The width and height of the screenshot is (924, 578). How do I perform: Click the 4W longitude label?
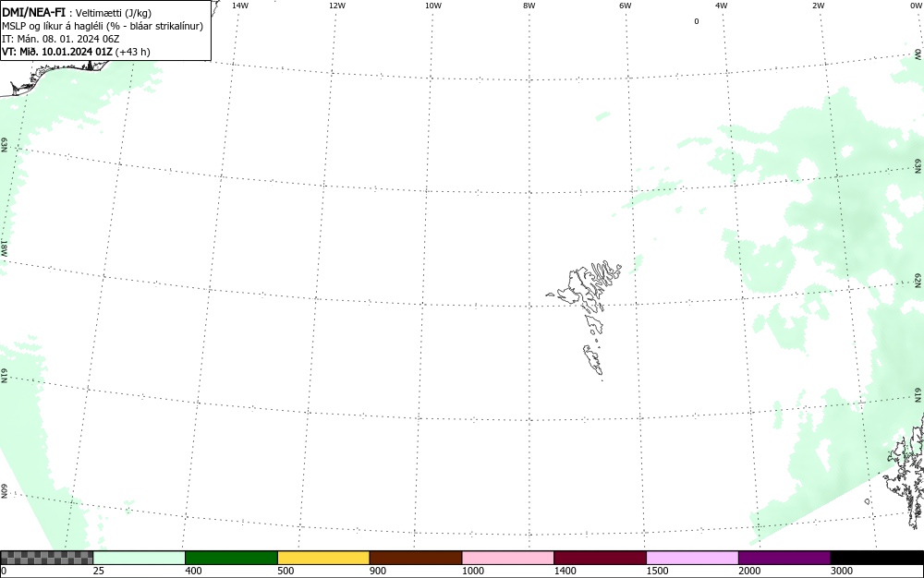tap(722, 6)
